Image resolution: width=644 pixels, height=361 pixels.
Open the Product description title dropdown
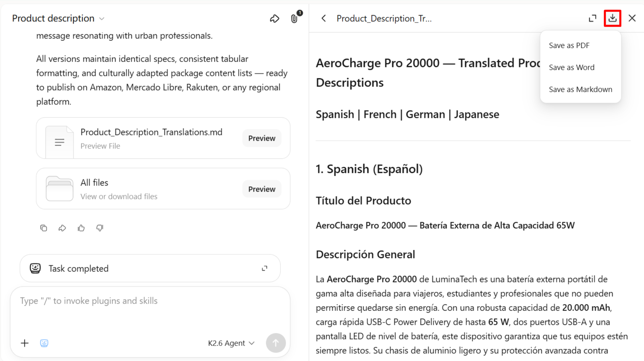[x=58, y=19]
